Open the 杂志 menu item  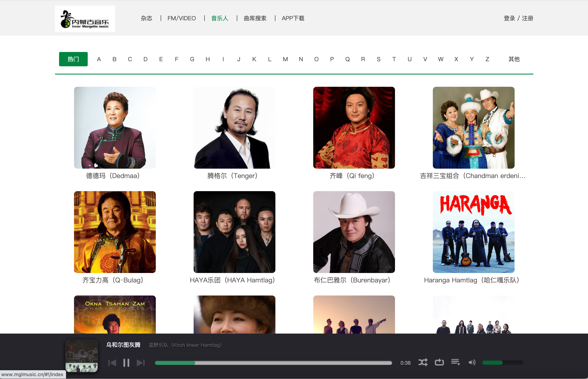147,18
